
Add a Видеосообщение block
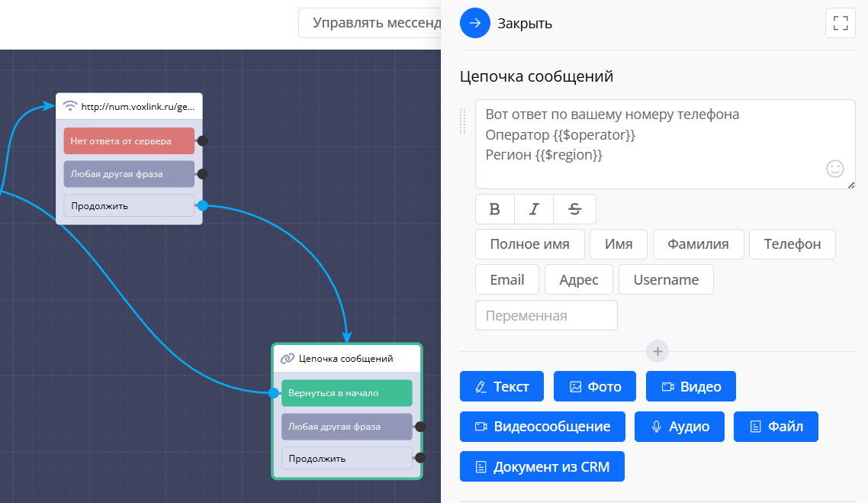[542, 427]
